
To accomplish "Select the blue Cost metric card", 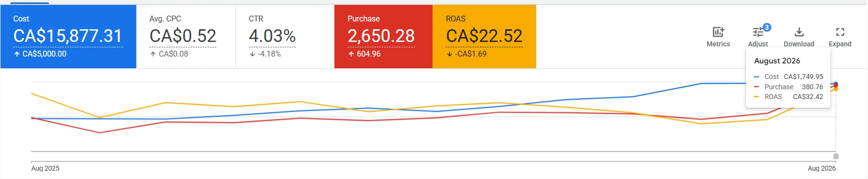I will pyautogui.click(x=68, y=37).
